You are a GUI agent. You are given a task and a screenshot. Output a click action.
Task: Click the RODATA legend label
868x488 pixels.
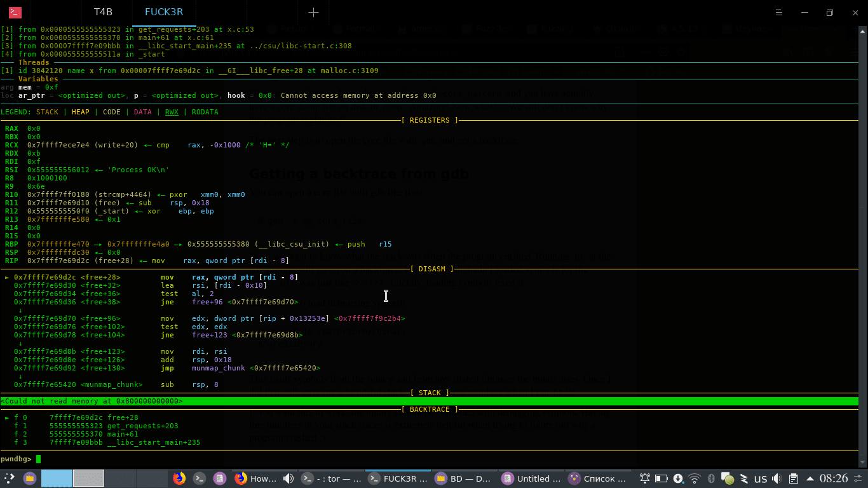(205, 112)
